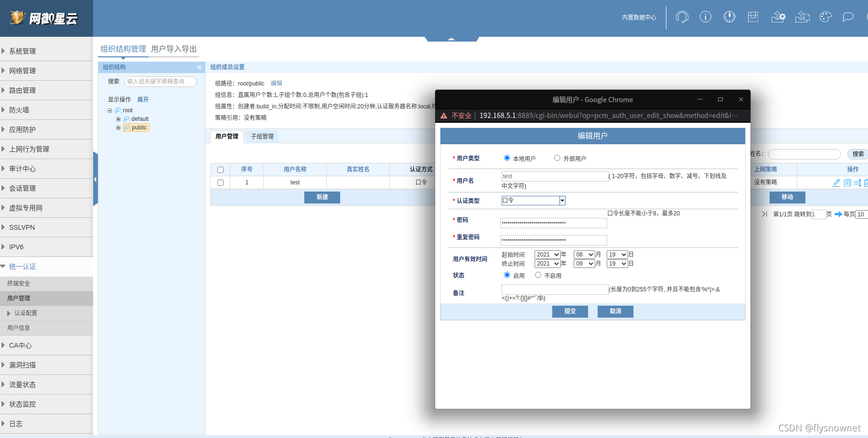
Task: Open the info icon in top header
Action: [706, 17]
